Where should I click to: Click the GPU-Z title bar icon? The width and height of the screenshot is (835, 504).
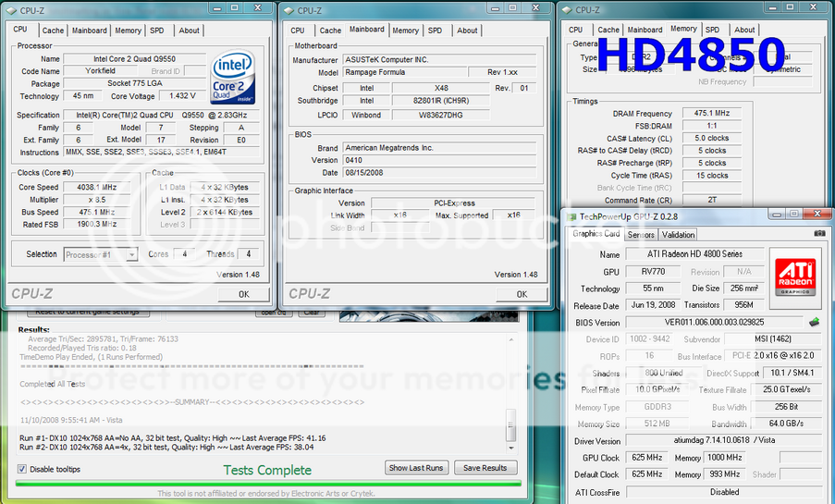point(571,216)
